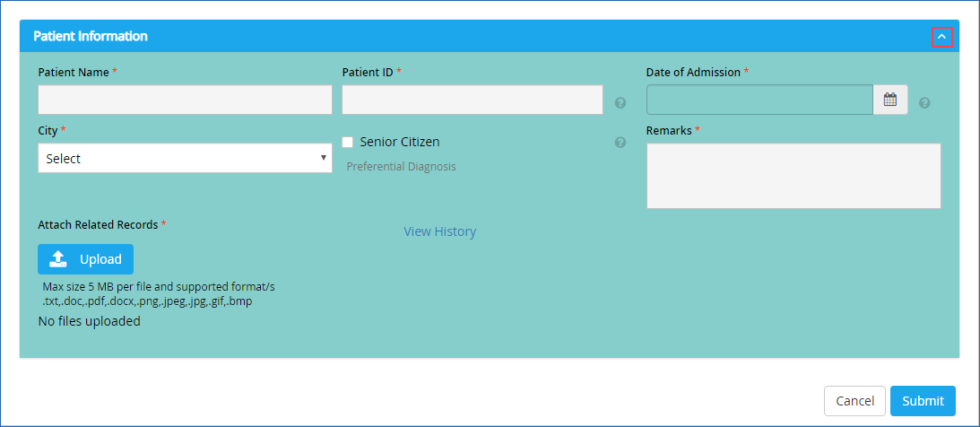Tick the Senior Citizen checkbox

click(x=348, y=142)
